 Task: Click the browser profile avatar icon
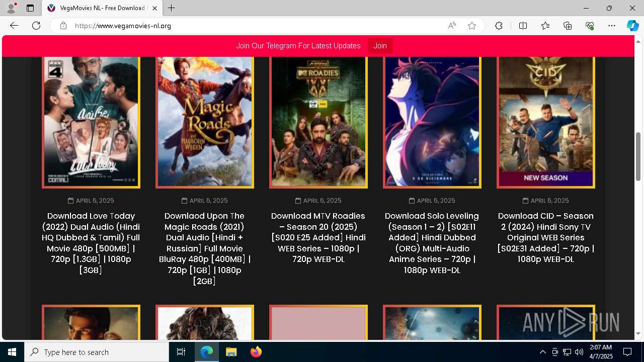[x=11, y=8]
